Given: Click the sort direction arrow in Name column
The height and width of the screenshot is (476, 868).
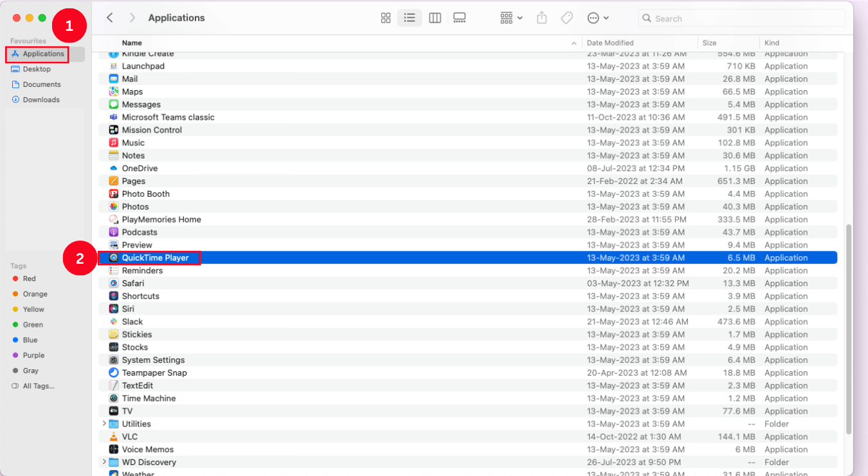Looking at the screenshot, I should (574, 43).
